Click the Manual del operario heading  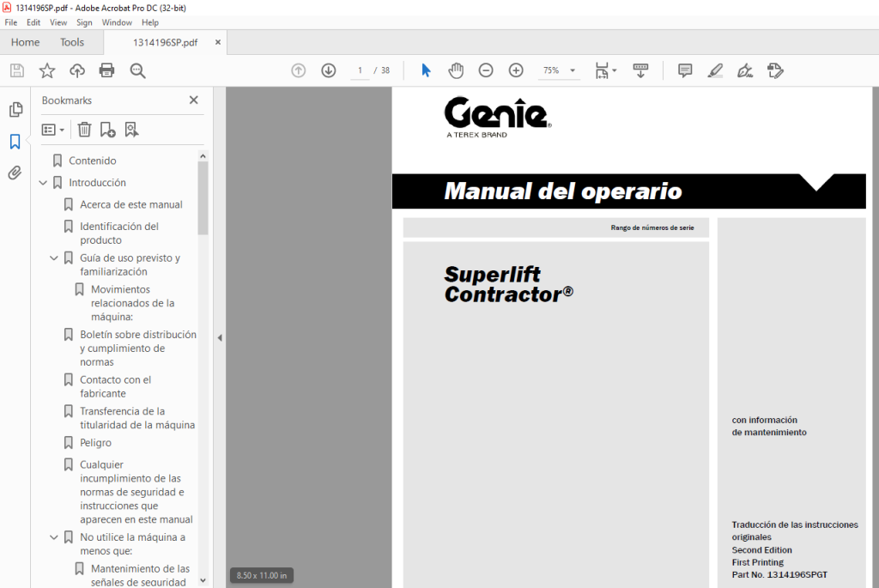click(x=563, y=191)
